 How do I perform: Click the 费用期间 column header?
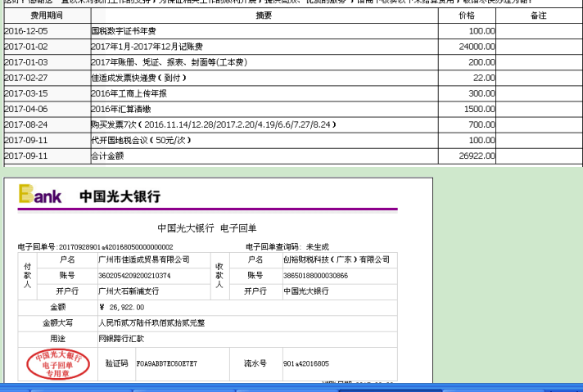(x=47, y=16)
